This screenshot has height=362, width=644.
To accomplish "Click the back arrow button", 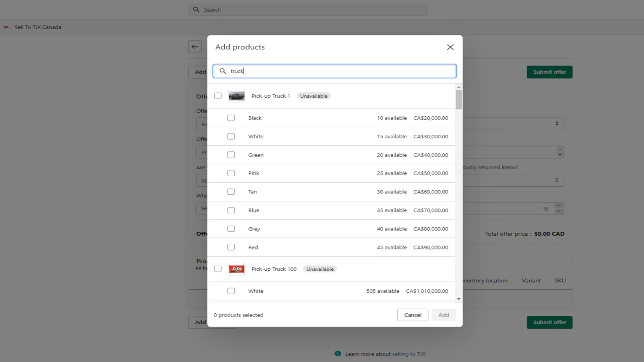I will tap(195, 47).
